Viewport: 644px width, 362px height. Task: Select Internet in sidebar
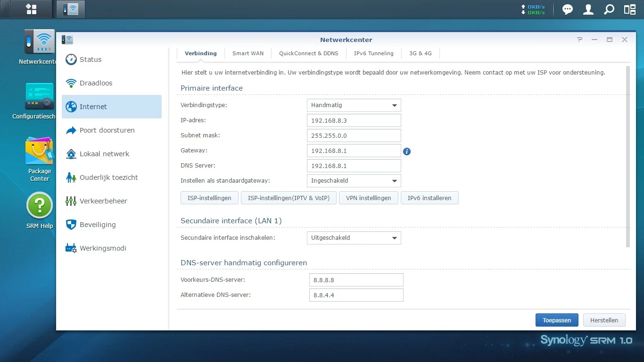pos(112,107)
